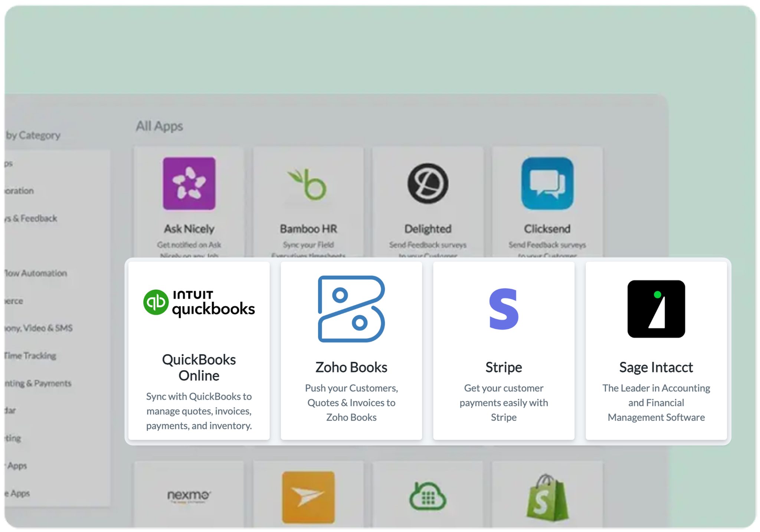Click the blue Clicksend chat icon
Screen dimensions: 760x532
pyautogui.click(x=547, y=183)
